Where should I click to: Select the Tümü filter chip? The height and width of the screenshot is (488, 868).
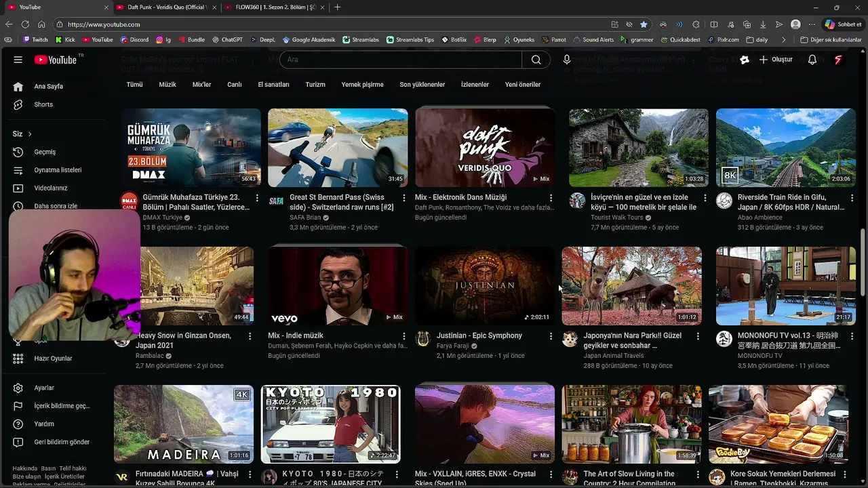(x=134, y=85)
